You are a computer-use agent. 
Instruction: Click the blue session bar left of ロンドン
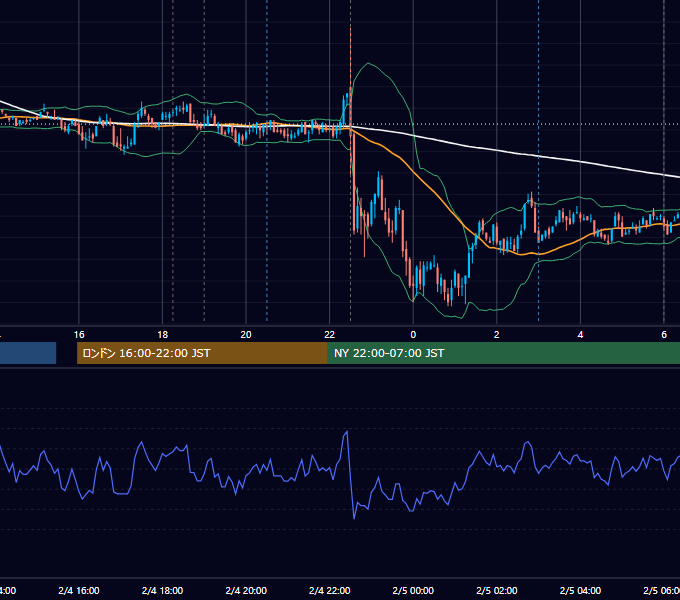[28, 353]
